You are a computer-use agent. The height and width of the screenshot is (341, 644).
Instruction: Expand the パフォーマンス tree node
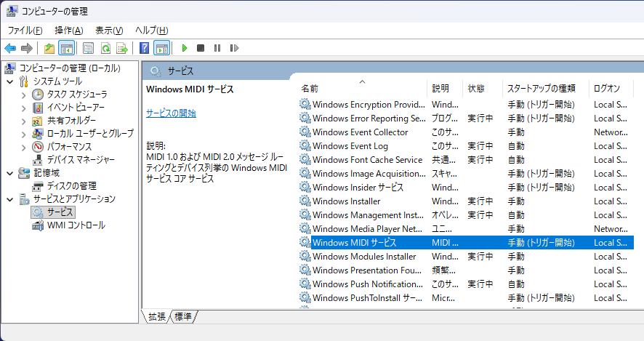coord(23,147)
